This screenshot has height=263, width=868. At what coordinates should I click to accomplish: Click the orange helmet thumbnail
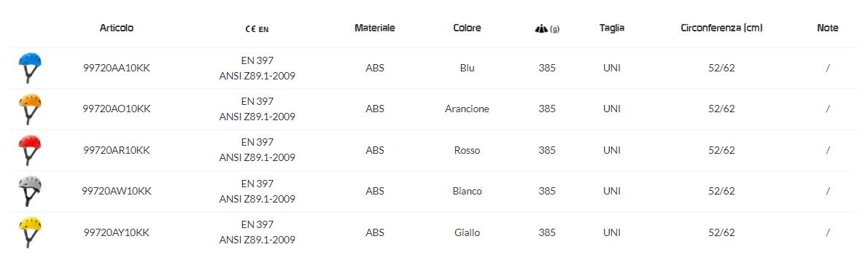click(x=30, y=109)
